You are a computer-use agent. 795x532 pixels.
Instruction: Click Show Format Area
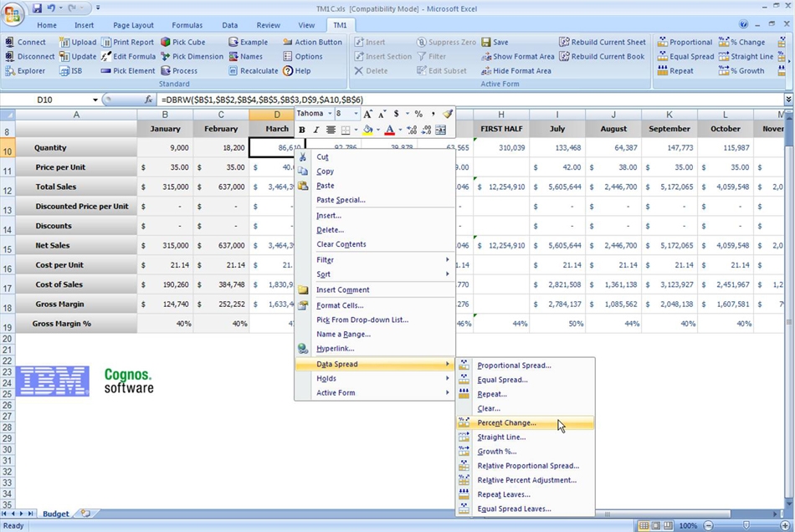pos(518,56)
